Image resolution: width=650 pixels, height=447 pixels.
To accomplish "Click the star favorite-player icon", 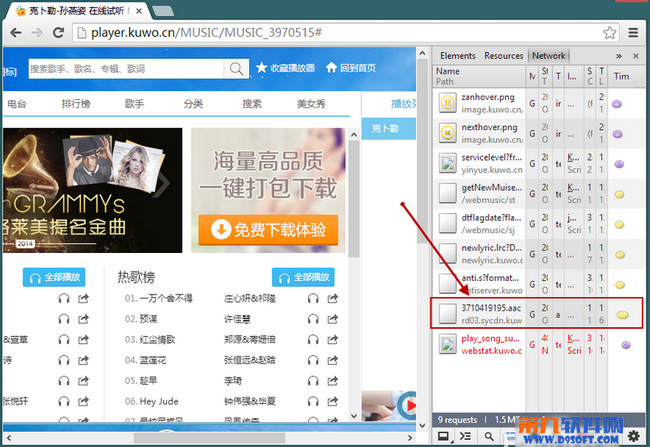I will tap(262, 68).
